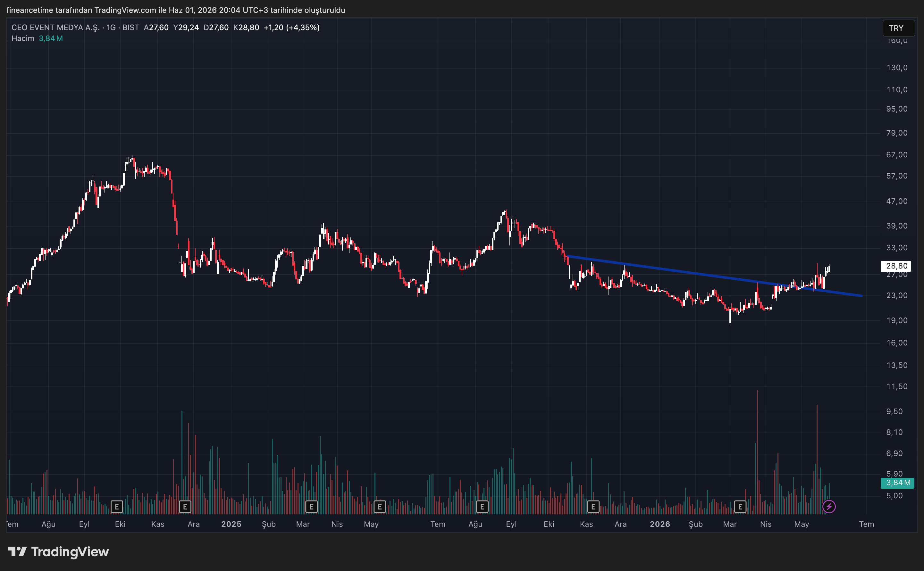Image resolution: width=924 pixels, height=571 pixels.
Task: Click the 47,00 price axis label
Action: (x=897, y=201)
